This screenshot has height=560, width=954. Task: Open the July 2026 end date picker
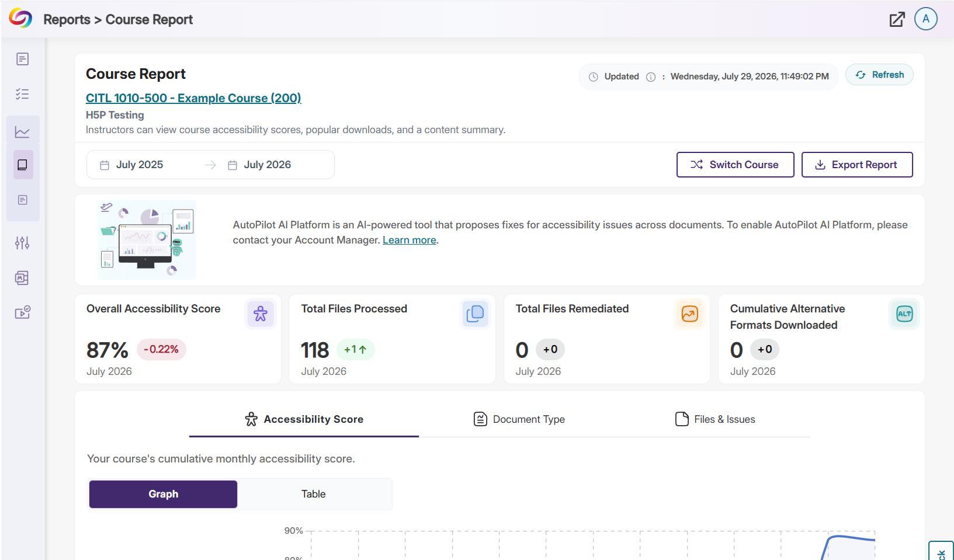268,165
